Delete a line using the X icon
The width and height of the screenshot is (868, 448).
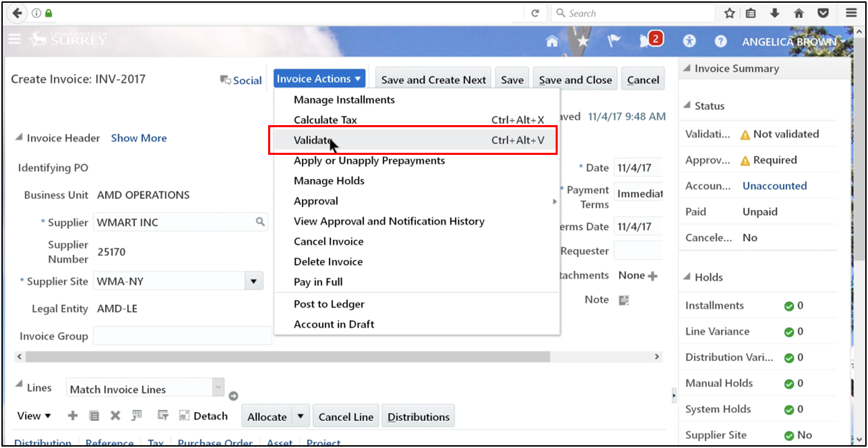(x=115, y=416)
